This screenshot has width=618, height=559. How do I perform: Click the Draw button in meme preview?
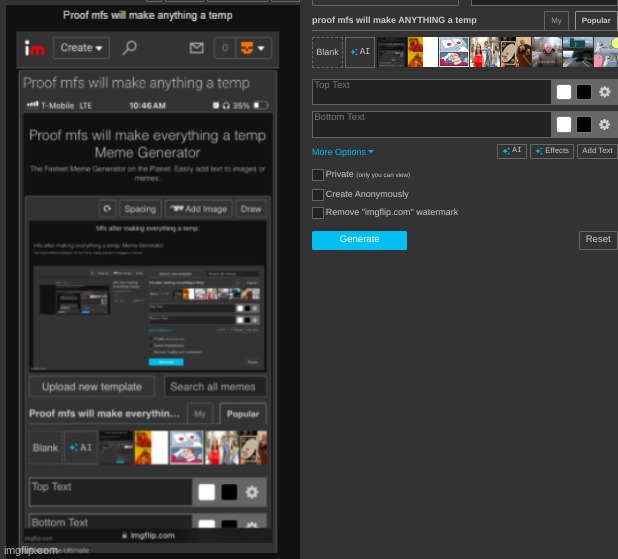tap(251, 209)
